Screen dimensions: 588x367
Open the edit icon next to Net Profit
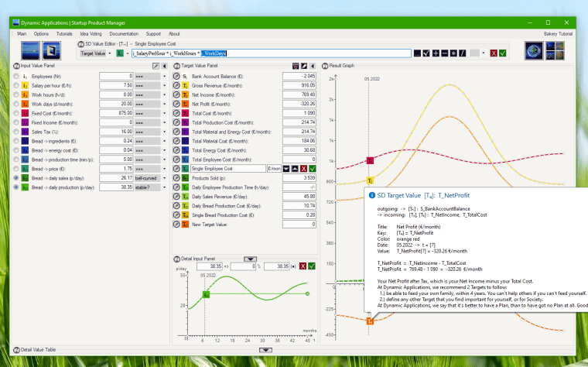(177, 103)
